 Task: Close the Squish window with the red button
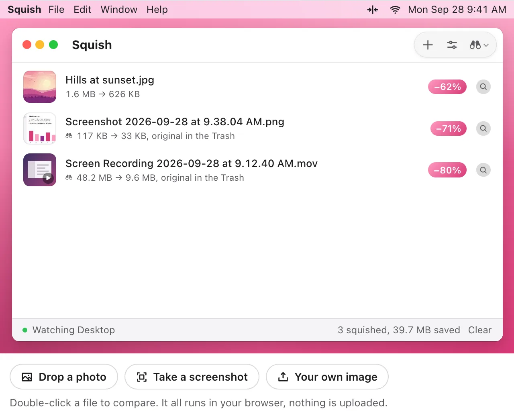[27, 45]
